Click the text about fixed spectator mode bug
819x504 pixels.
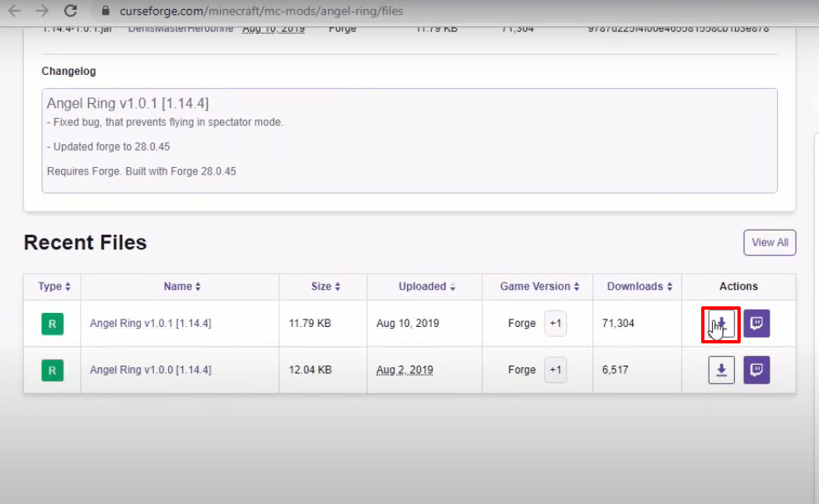point(165,122)
